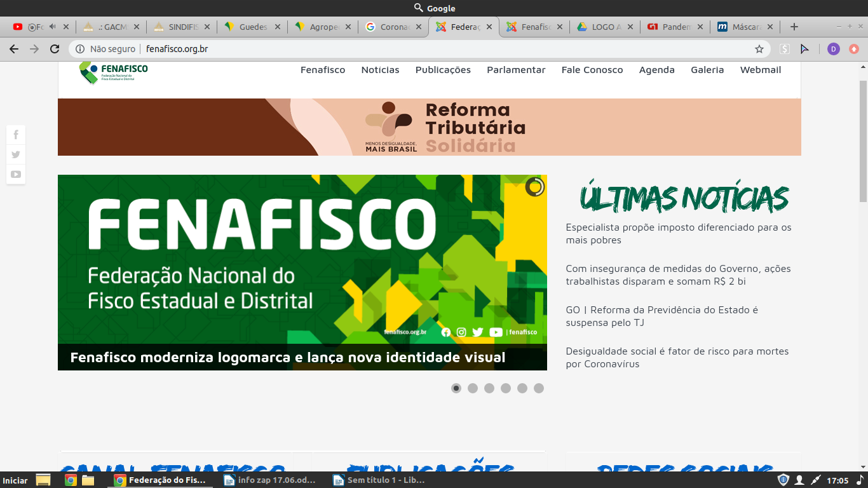Read 'Especialista propõe imposto diferenciado' news
The image size is (868, 488).
click(679, 234)
